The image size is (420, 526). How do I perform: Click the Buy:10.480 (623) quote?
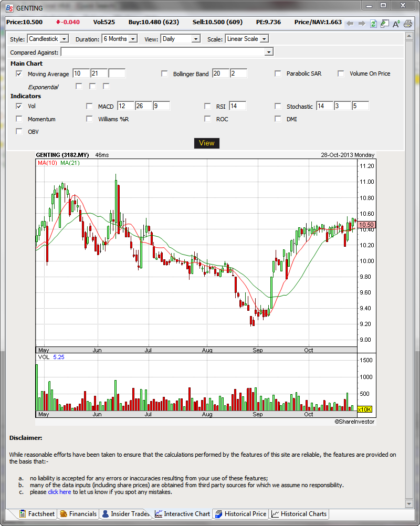(x=154, y=22)
